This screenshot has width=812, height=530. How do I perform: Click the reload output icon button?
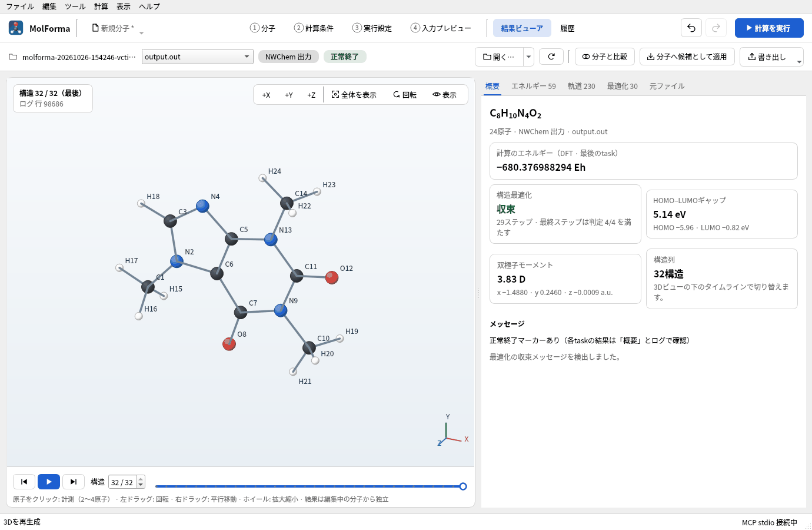coord(551,57)
